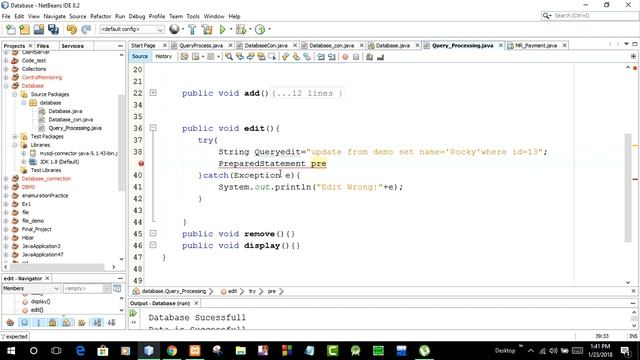This screenshot has height=360, width=640.
Task: Toggle Fully Qualified Names in Navigator
Action: click(82, 323)
